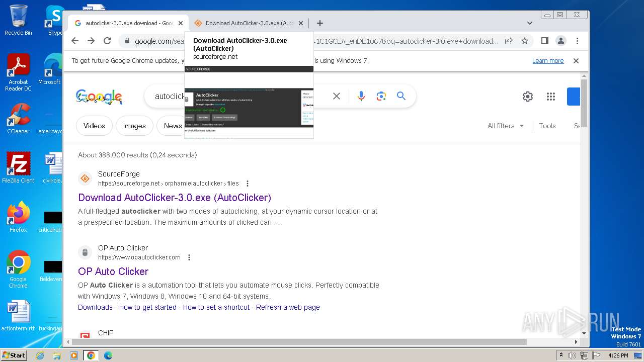
Task: Go back with the browser back arrow
Action: pyautogui.click(x=75, y=41)
